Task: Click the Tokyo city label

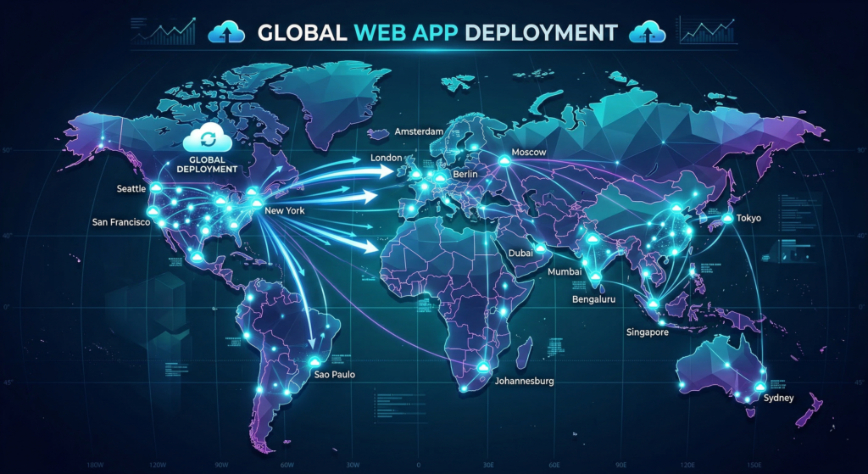Action: point(748,219)
